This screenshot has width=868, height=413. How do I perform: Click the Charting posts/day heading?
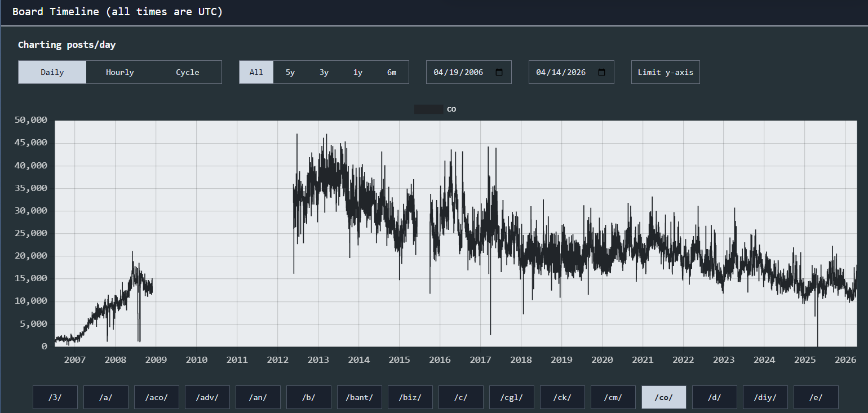click(x=67, y=45)
